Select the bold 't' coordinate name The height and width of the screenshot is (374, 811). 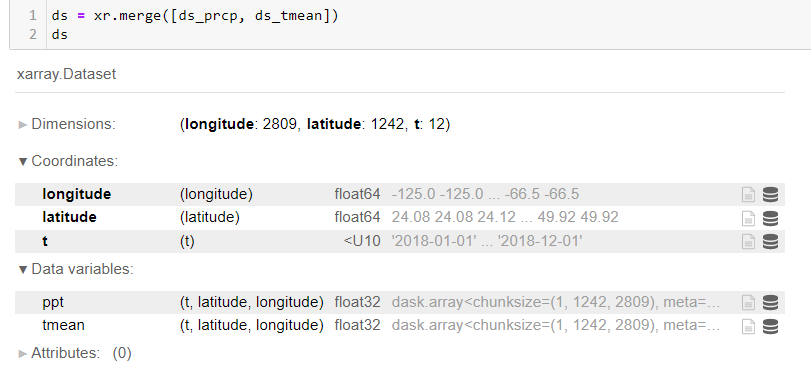[45, 241]
